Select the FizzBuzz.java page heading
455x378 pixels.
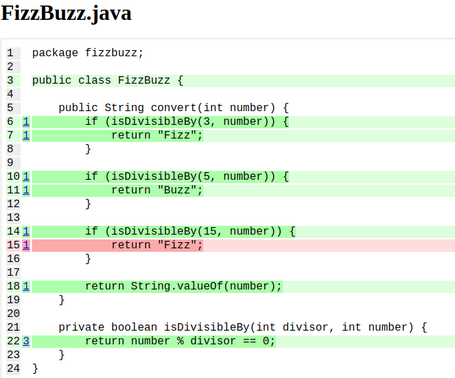tap(66, 14)
